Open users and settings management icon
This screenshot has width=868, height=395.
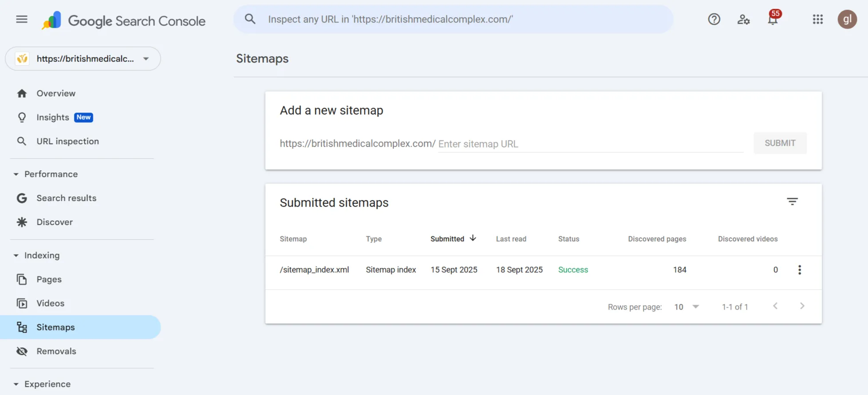pyautogui.click(x=743, y=20)
